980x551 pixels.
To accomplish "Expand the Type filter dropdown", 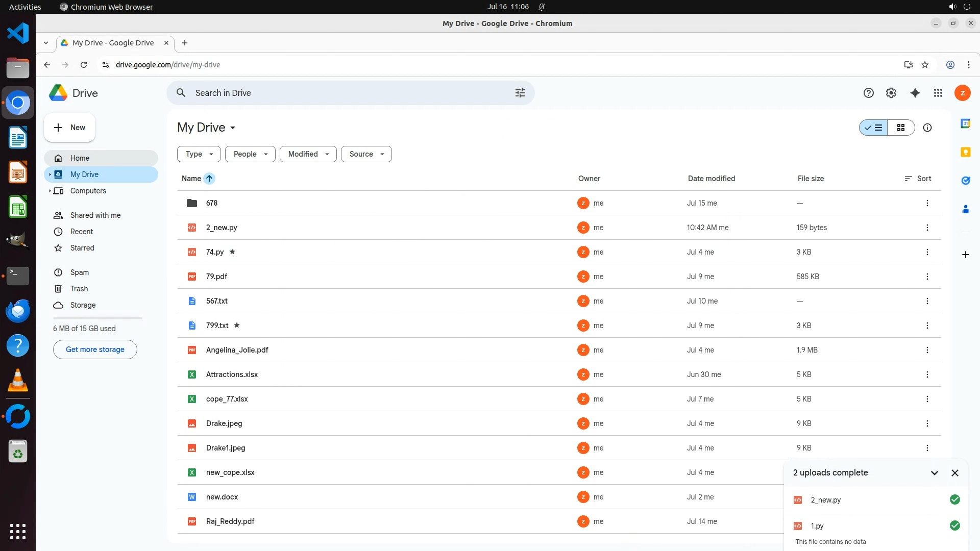I will tap(199, 154).
